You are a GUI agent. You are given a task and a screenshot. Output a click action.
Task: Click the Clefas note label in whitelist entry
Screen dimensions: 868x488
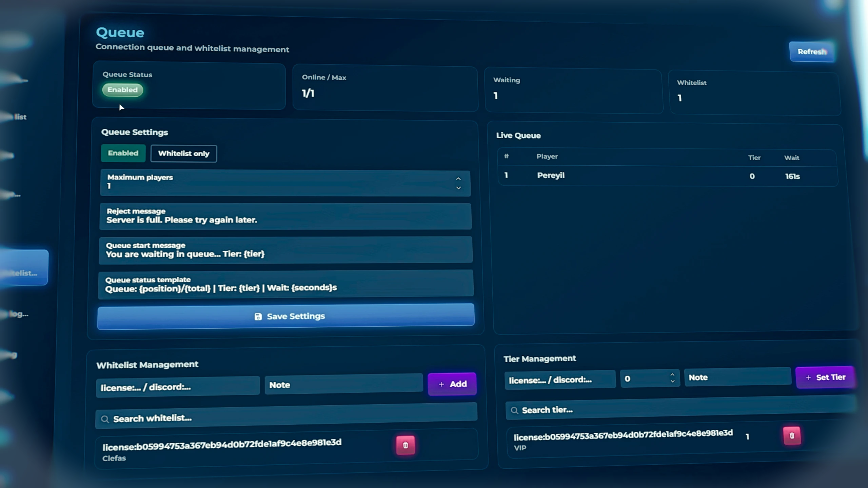click(x=114, y=458)
